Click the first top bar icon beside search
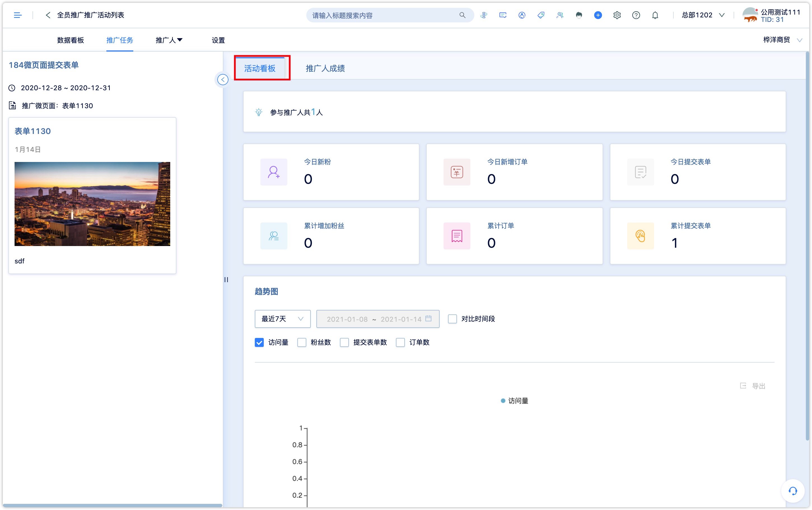812x510 pixels. tap(484, 15)
